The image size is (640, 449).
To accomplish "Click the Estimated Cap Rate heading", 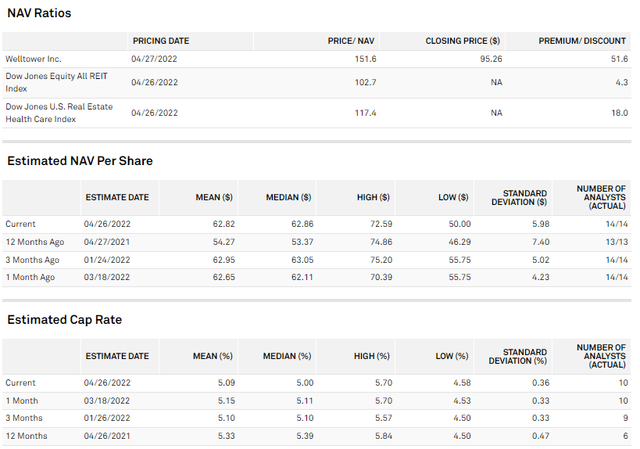I will coord(64,320).
